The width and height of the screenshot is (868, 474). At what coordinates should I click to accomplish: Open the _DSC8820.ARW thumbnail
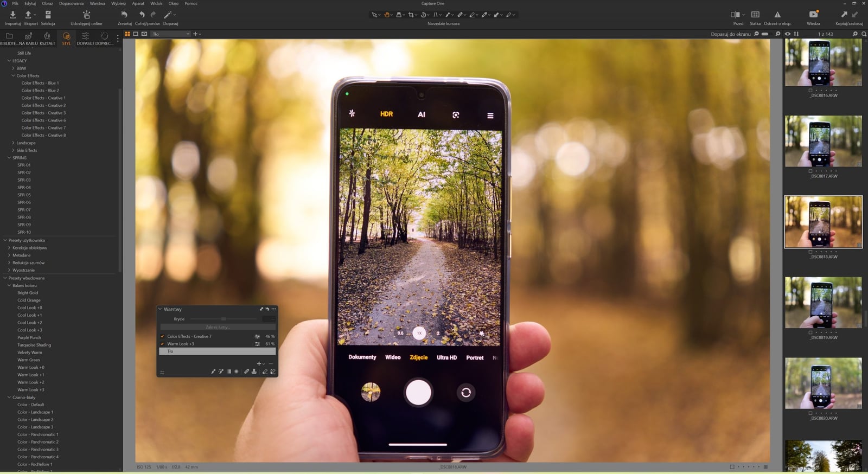[824, 383]
